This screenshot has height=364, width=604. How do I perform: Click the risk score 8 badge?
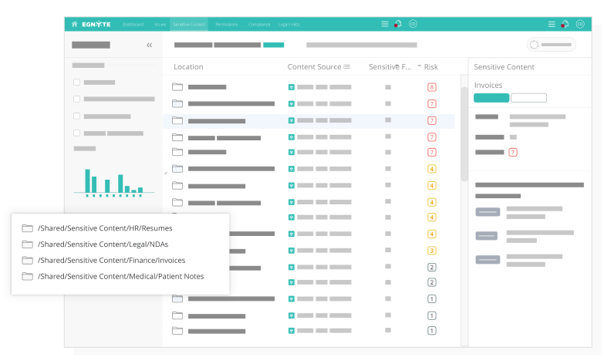point(432,87)
